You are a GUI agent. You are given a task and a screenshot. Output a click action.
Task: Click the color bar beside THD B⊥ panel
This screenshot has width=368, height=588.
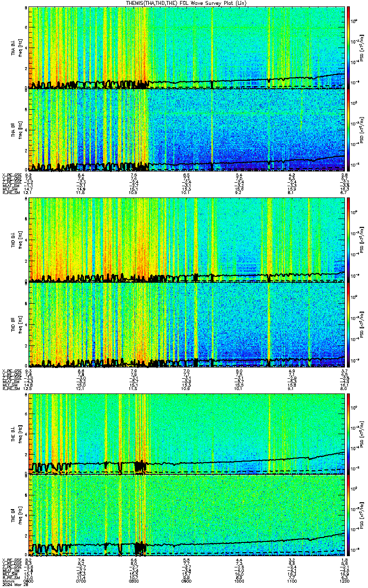coord(348,240)
